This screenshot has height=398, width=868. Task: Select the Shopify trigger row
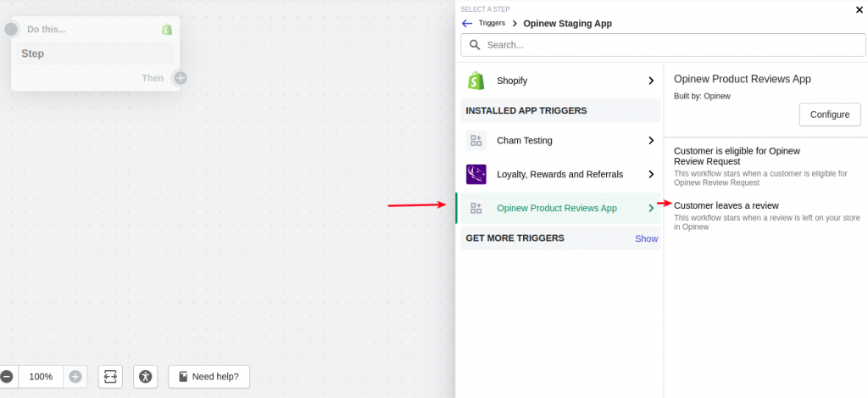(x=560, y=81)
